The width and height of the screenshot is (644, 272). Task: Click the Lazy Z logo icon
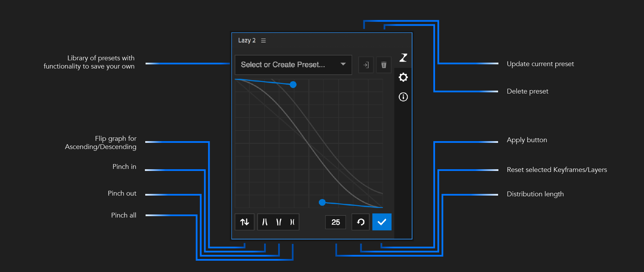pyautogui.click(x=403, y=58)
